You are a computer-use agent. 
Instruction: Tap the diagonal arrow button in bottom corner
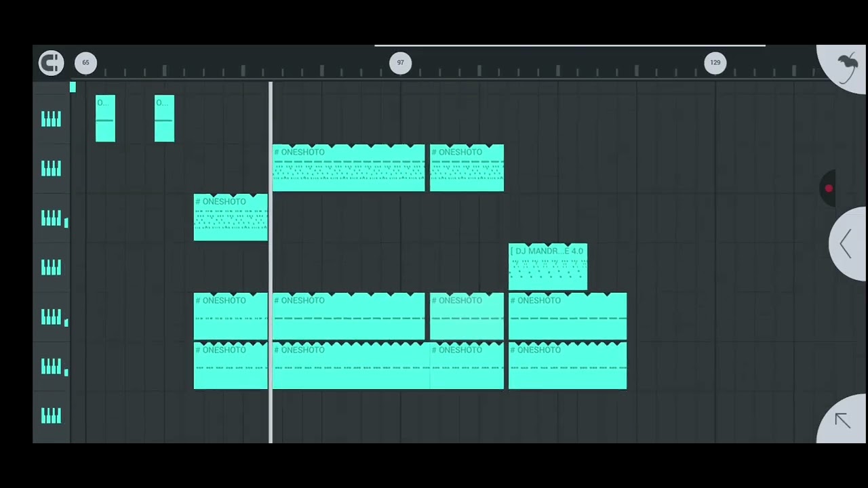click(842, 420)
